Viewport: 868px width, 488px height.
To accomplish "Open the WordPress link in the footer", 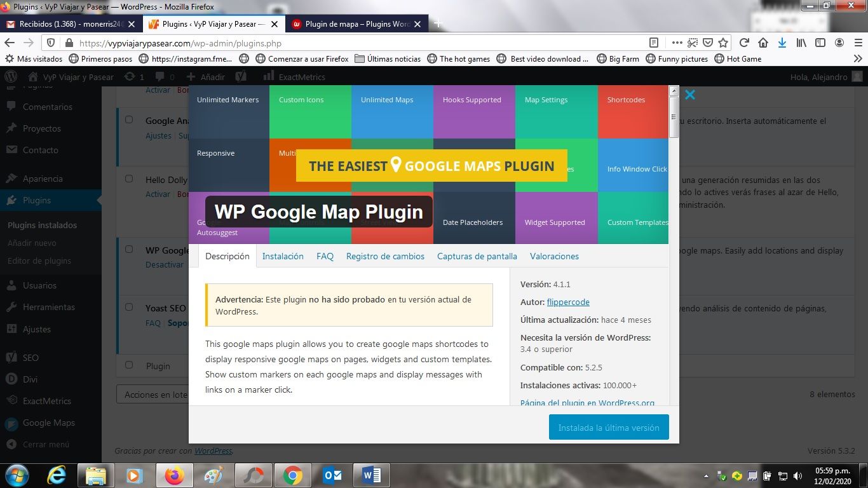I will (x=213, y=451).
